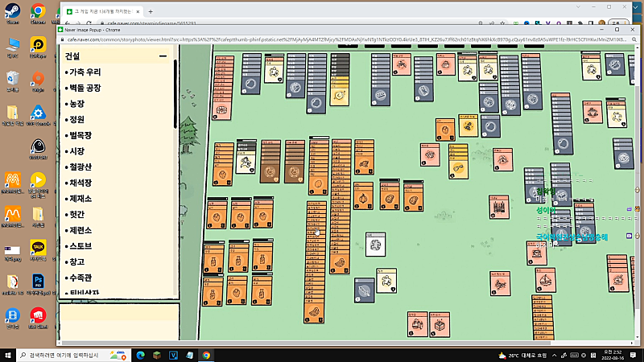Open the Windows Start menu

click(8, 355)
